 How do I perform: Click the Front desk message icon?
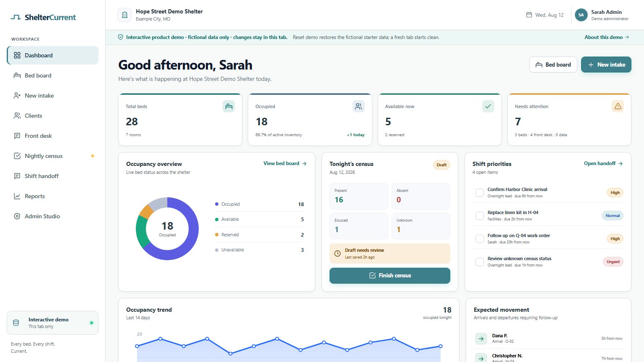click(x=17, y=136)
